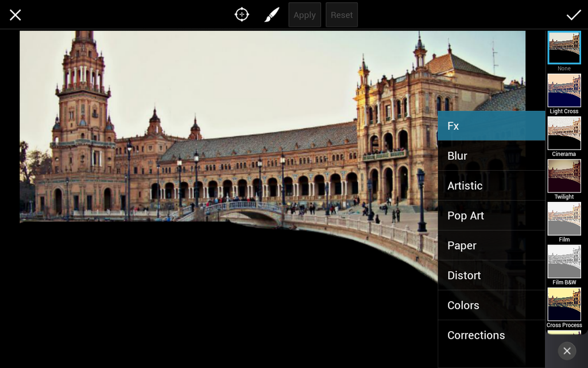The height and width of the screenshot is (368, 588).
Task: Choose the Twilight effect thumbnail
Action: pos(564,176)
